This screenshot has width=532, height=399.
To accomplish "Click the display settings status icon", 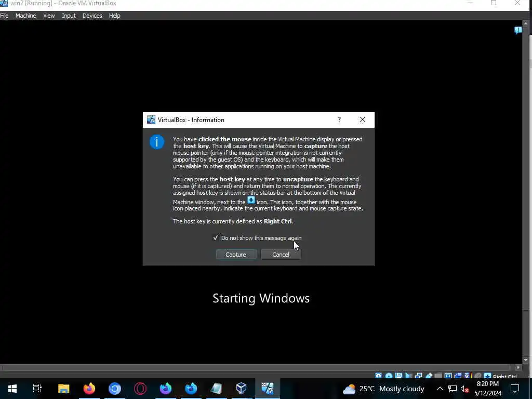I will [x=448, y=376].
